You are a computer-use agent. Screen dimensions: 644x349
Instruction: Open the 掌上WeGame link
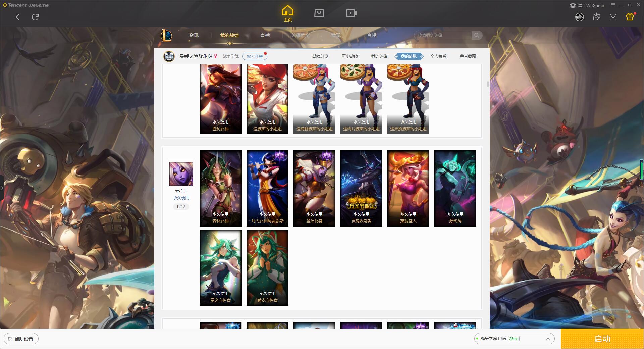[x=587, y=5]
